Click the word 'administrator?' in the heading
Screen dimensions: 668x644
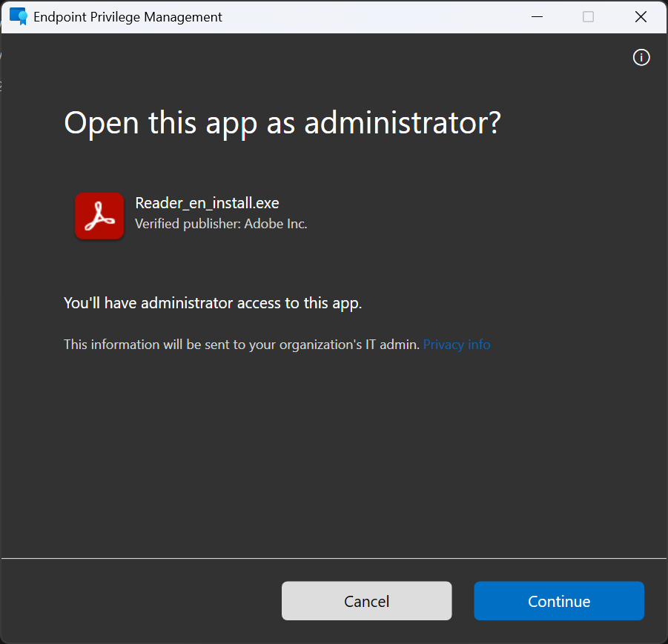[403, 122]
